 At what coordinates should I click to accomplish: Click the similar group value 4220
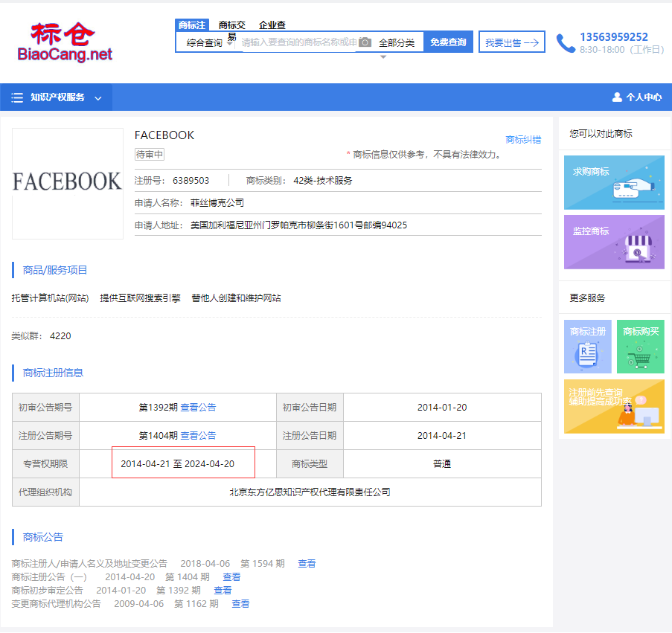point(60,336)
